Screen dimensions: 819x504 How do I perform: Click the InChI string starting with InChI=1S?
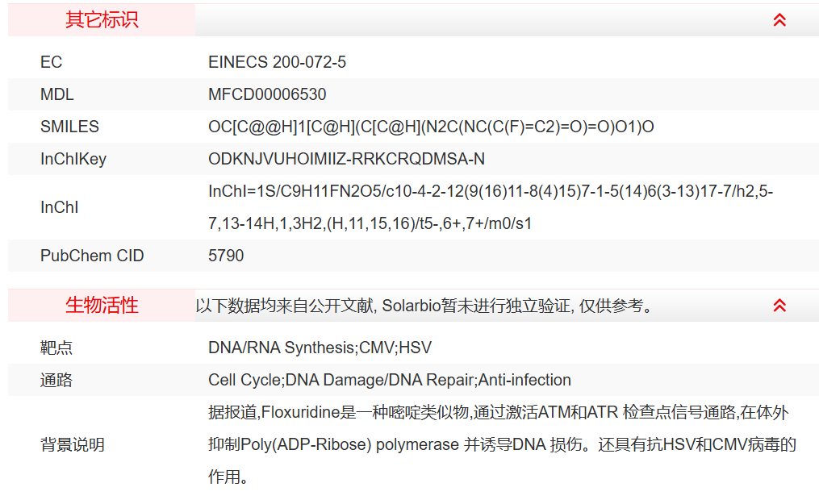coord(491,207)
